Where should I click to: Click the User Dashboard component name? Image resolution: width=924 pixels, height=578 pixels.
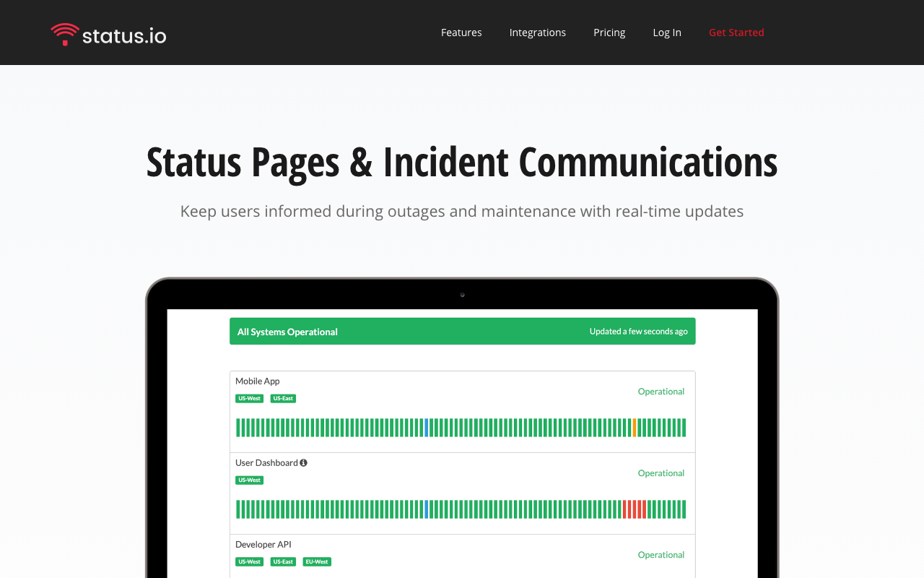click(x=266, y=463)
